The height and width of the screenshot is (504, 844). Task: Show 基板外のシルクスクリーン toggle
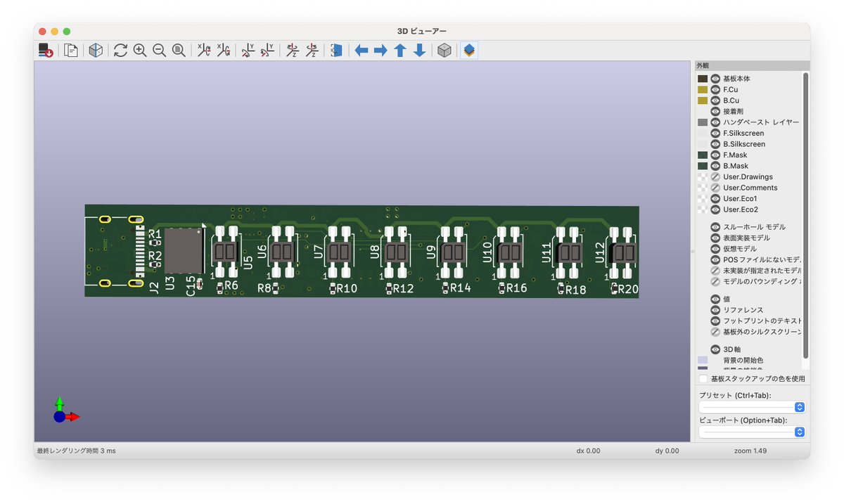715,332
